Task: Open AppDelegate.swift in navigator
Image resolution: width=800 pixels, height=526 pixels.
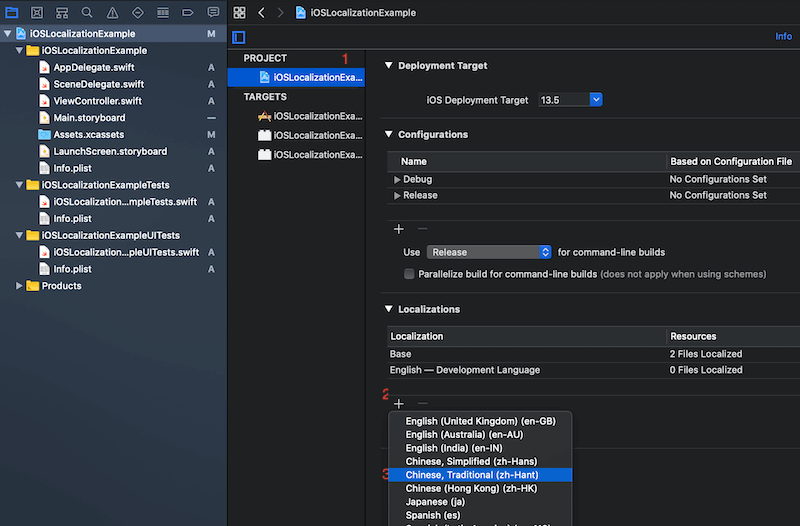Action: tap(94, 67)
